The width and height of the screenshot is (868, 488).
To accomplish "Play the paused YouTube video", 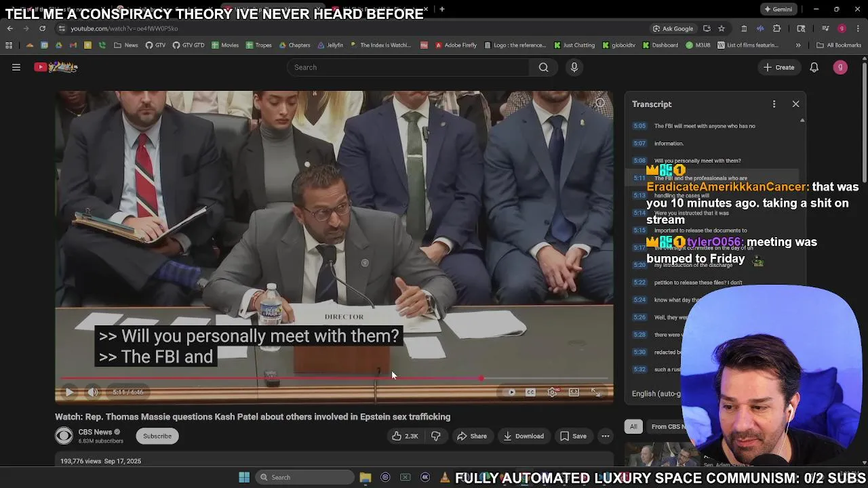I will pyautogui.click(x=69, y=392).
